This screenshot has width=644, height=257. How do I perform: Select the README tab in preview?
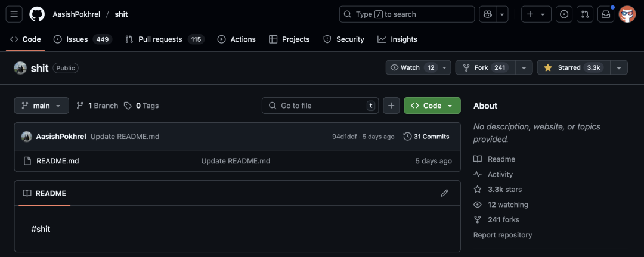(x=44, y=193)
